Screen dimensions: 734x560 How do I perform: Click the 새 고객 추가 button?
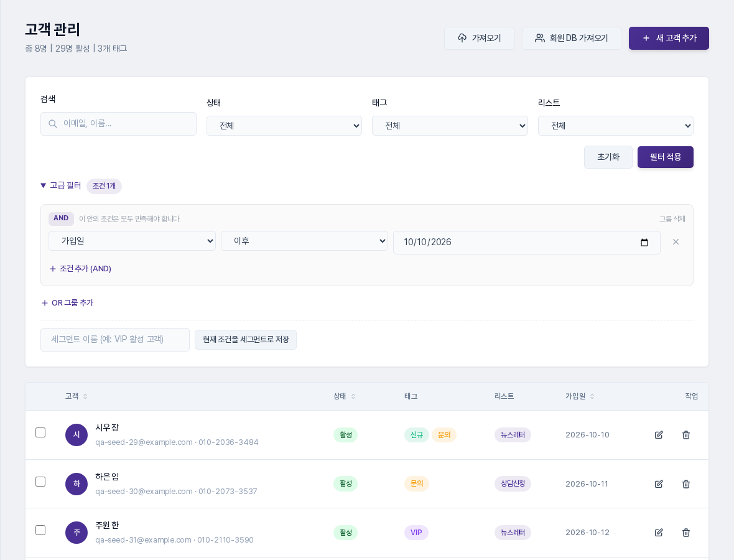coord(669,38)
